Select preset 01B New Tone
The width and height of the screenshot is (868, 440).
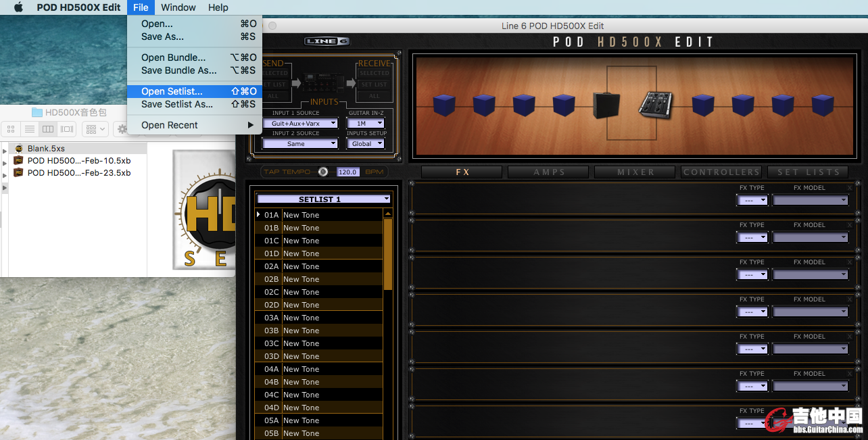tap(318, 228)
